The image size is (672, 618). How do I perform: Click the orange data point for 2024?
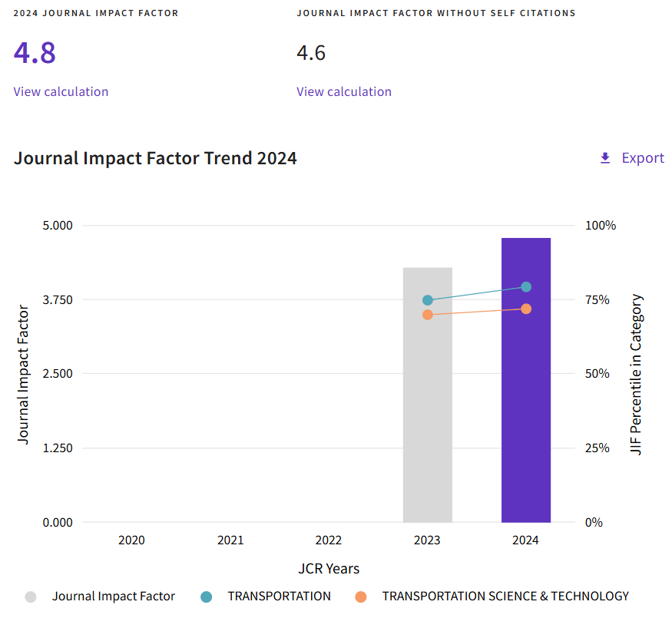point(526,309)
